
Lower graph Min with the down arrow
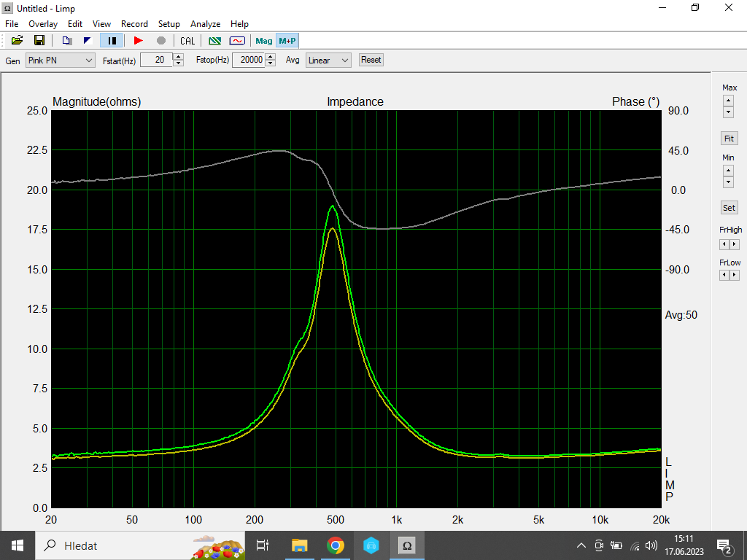point(728,182)
